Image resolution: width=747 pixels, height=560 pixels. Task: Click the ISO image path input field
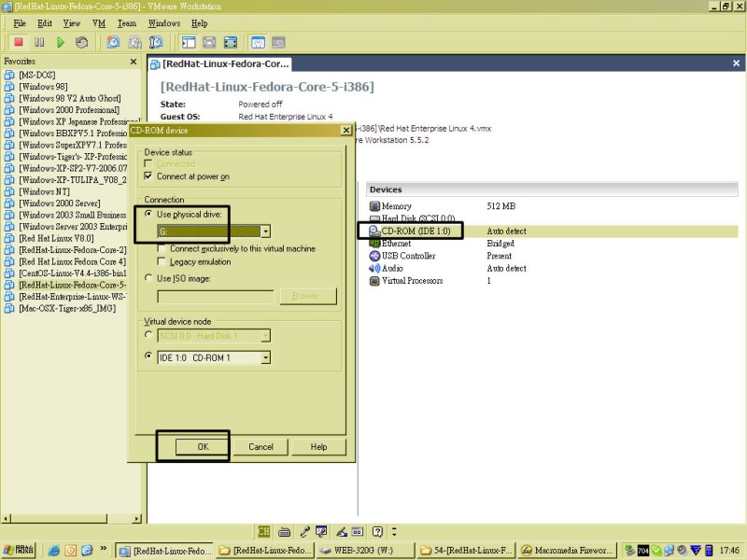216,296
